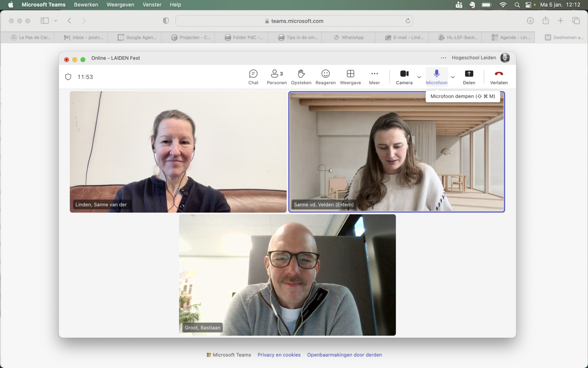The image size is (588, 368).
Task: Share screen with Delen button
Action: click(x=469, y=77)
